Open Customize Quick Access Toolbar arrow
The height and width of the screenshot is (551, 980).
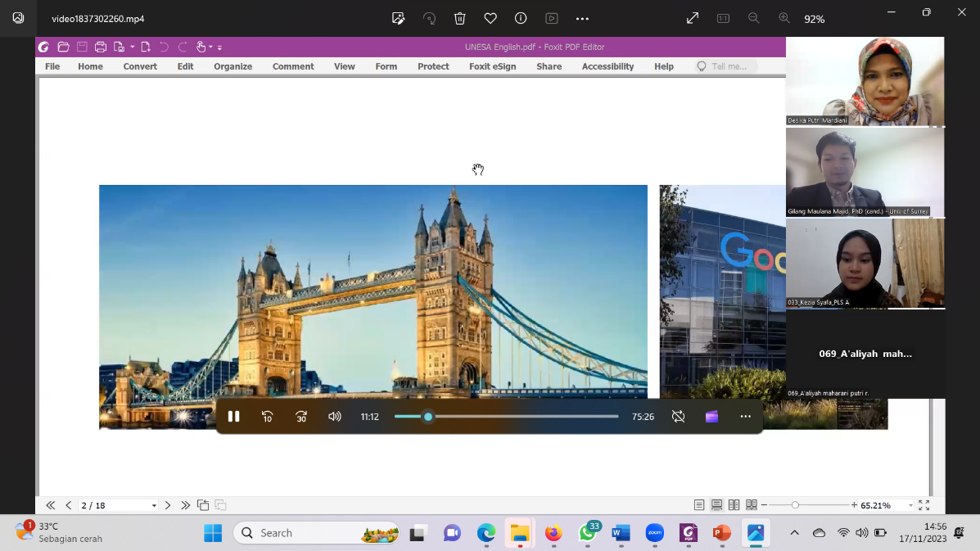(219, 47)
